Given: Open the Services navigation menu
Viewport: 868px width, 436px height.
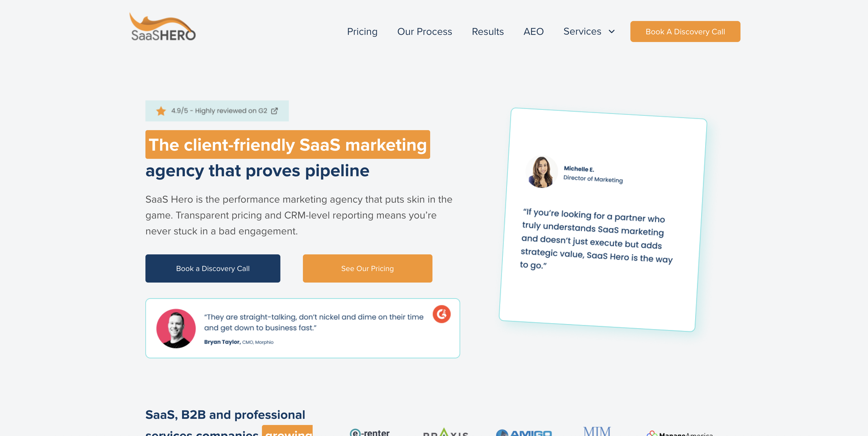Looking at the screenshot, I should pos(582,31).
